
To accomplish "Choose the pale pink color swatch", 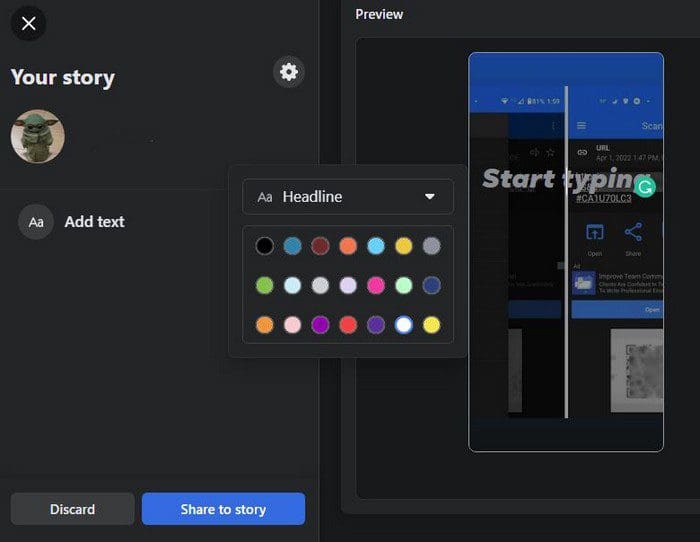I will [x=292, y=325].
